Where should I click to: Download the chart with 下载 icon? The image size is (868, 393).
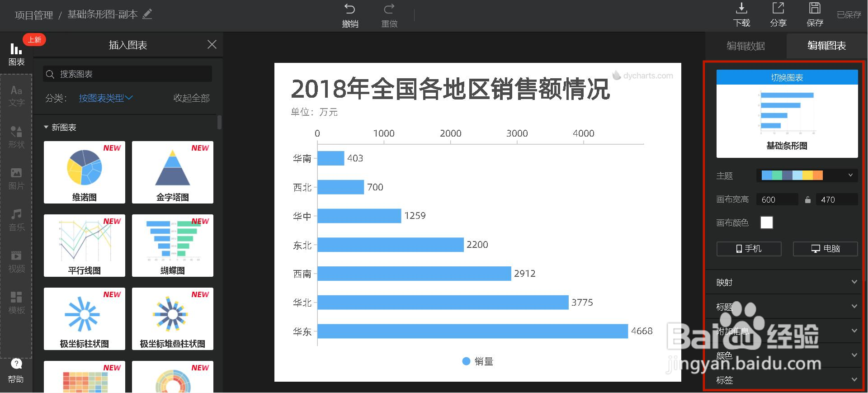(741, 8)
